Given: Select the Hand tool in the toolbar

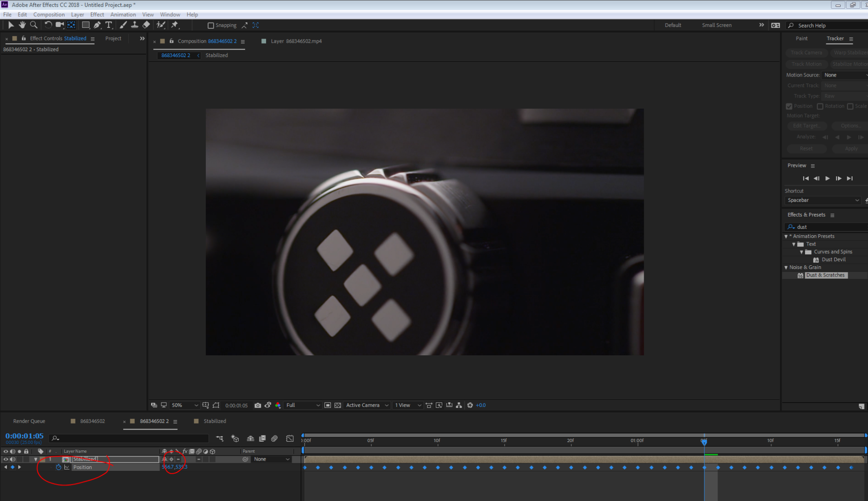Looking at the screenshot, I should click(x=22, y=25).
